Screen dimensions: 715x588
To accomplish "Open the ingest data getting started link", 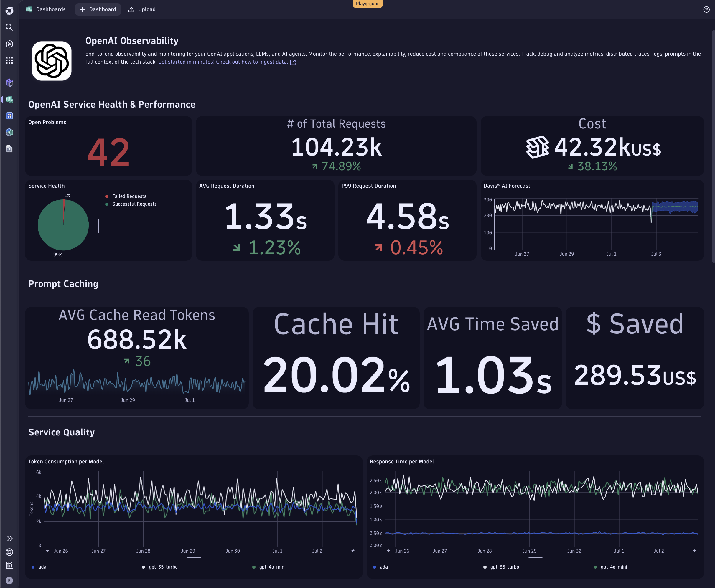I will (x=224, y=62).
